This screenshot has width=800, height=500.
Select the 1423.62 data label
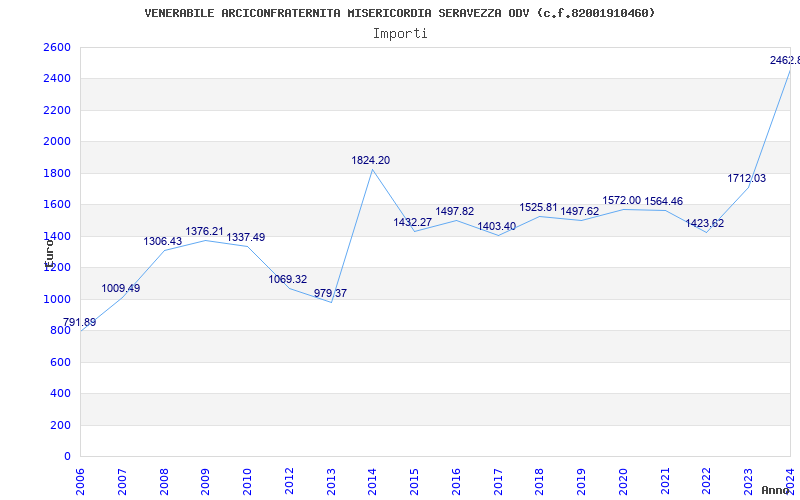pyautogui.click(x=705, y=223)
